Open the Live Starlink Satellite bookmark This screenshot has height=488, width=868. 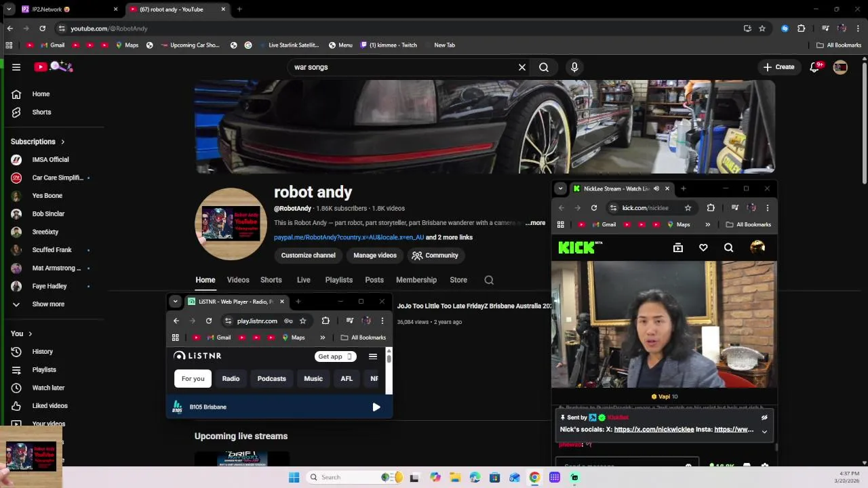(288, 45)
